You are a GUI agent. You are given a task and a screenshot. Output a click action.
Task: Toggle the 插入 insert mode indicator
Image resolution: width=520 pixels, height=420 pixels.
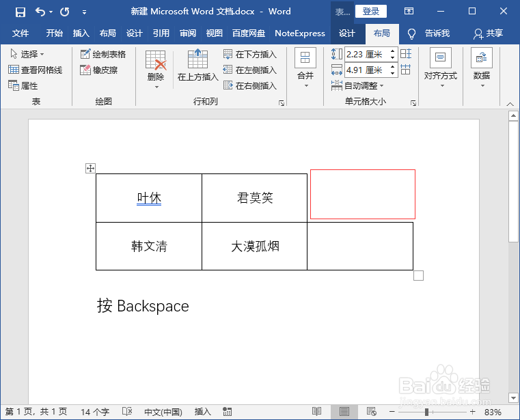(203, 412)
